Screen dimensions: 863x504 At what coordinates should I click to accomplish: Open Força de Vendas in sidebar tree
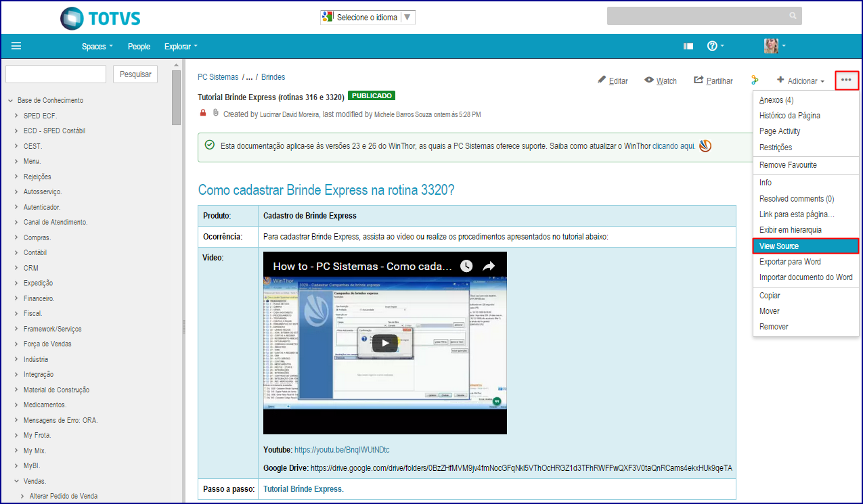coord(47,344)
